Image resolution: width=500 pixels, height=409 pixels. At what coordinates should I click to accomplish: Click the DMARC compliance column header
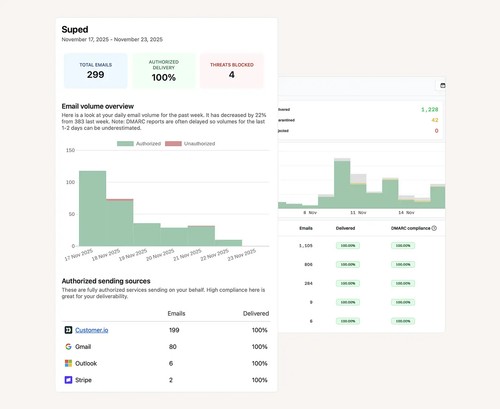pos(411,228)
